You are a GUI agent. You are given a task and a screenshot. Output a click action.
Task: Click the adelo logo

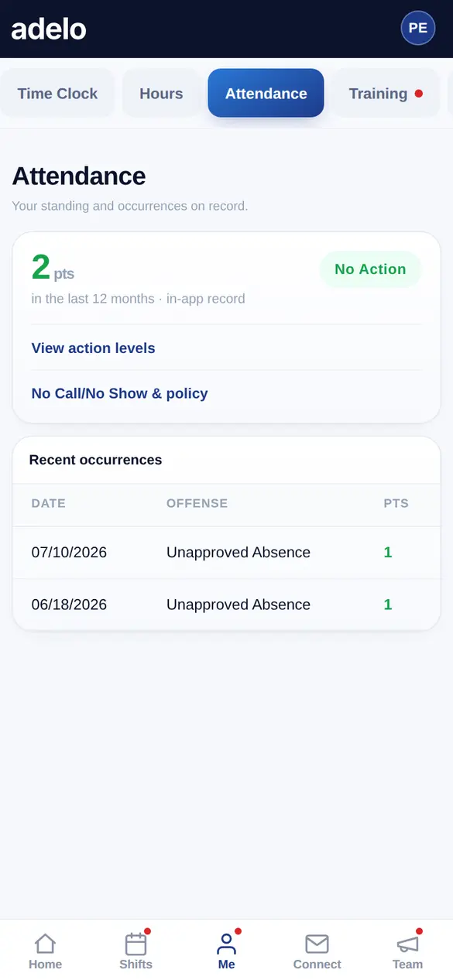(49, 29)
